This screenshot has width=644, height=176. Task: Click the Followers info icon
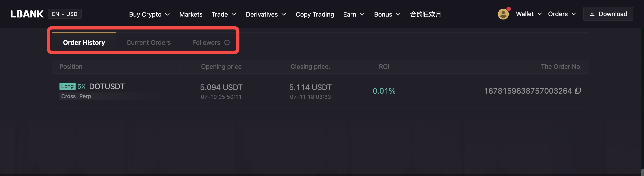point(227,43)
